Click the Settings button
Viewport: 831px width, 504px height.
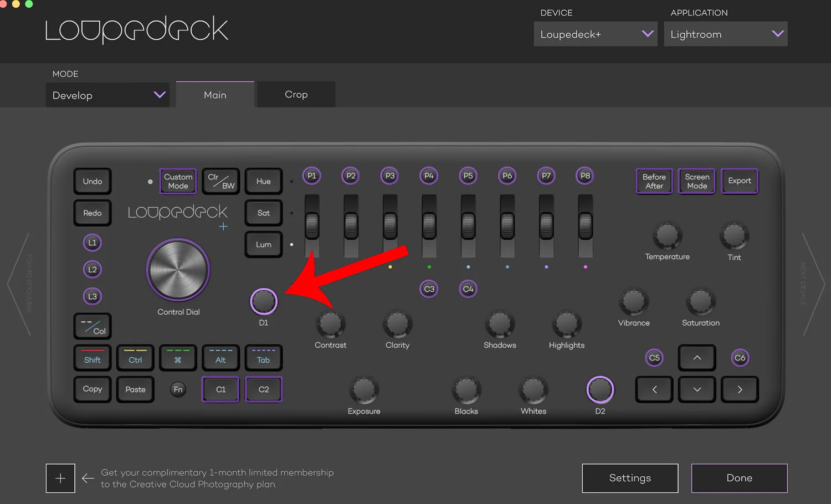click(x=630, y=478)
